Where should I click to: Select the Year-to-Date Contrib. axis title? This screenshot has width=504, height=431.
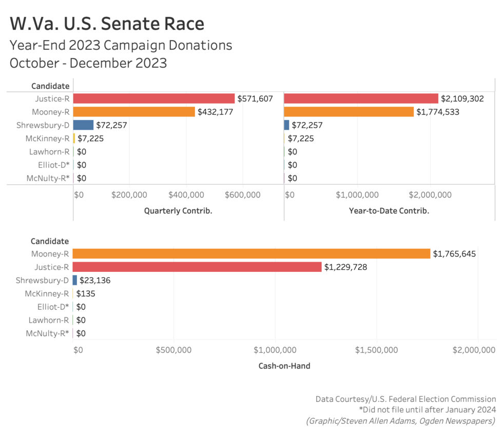pos(389,210)
